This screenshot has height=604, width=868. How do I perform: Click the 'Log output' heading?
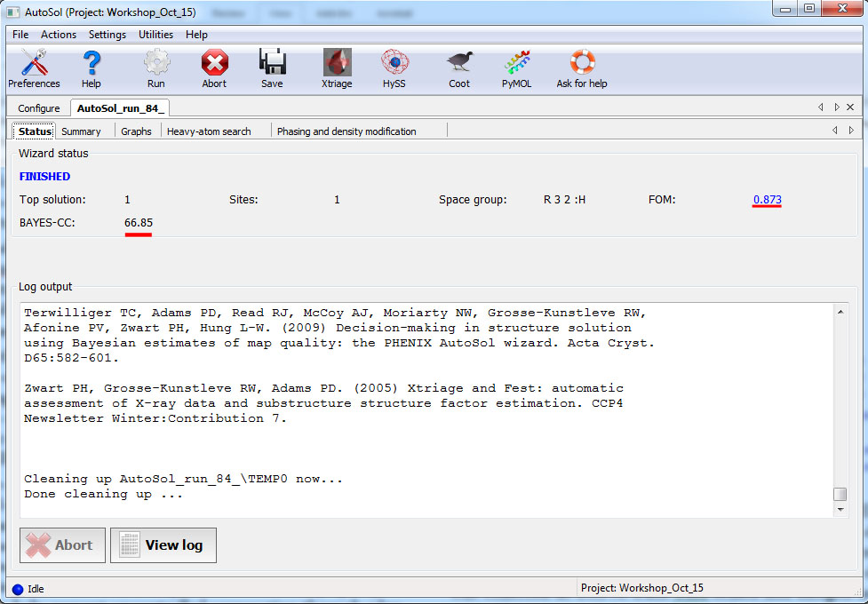(x=45, y=287)
